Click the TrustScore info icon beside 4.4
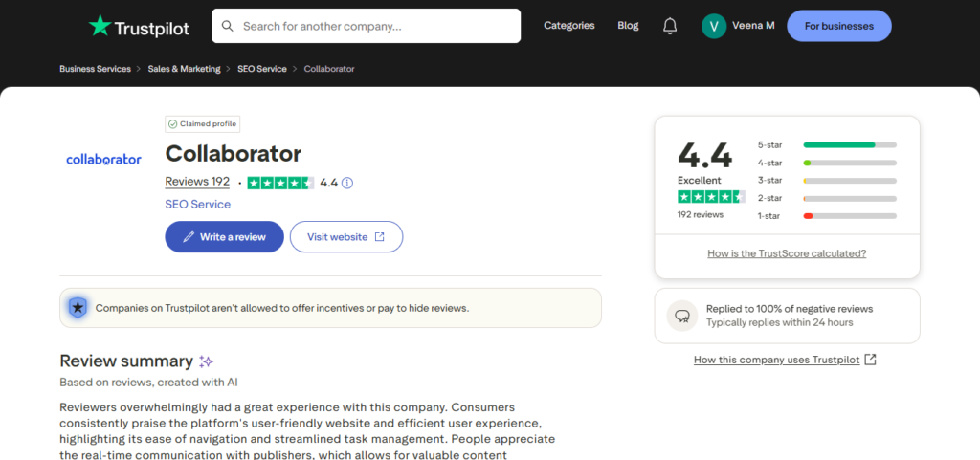 click(x=347, y=183)
